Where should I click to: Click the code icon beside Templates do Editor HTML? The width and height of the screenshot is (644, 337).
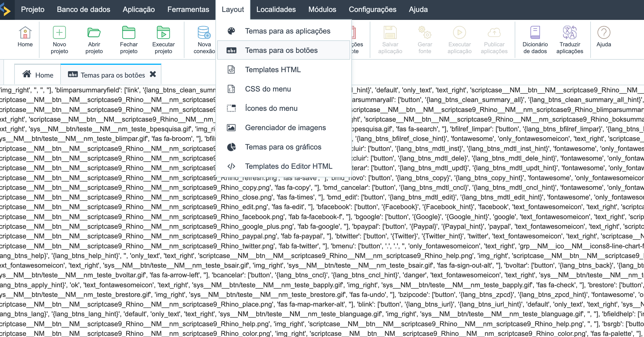coord(231,166)
